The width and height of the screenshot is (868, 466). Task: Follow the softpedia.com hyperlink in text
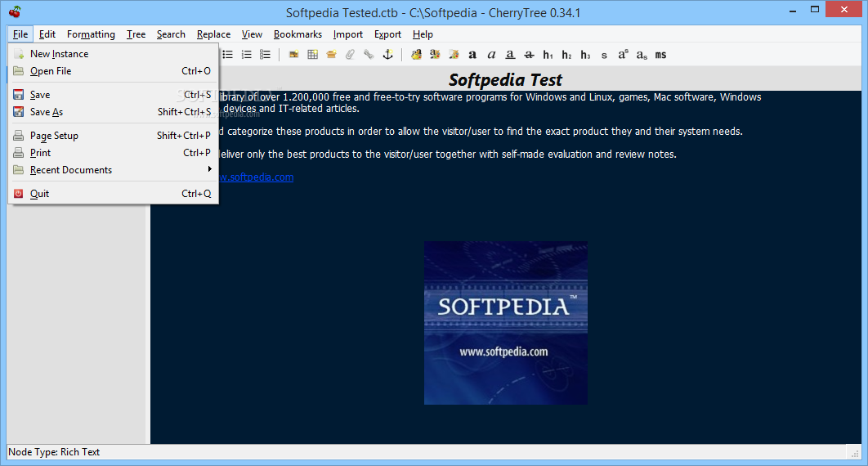pos(257,177)
